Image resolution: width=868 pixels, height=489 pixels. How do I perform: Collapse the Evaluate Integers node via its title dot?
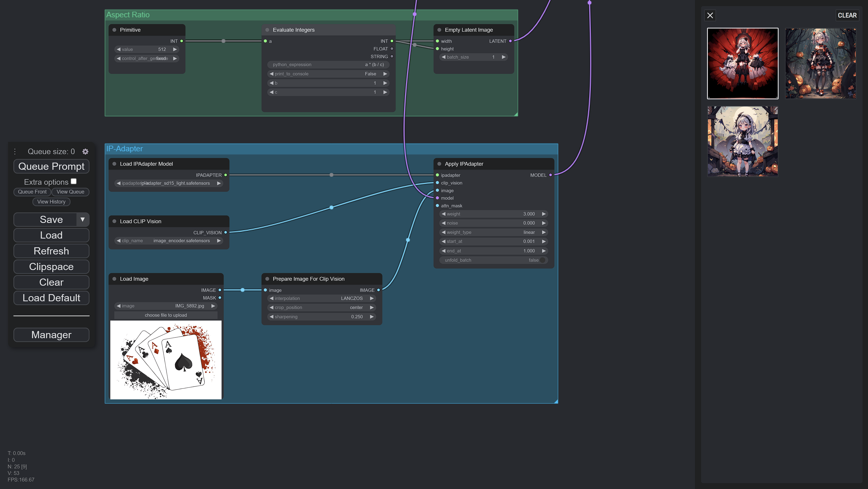click(267, 30)
